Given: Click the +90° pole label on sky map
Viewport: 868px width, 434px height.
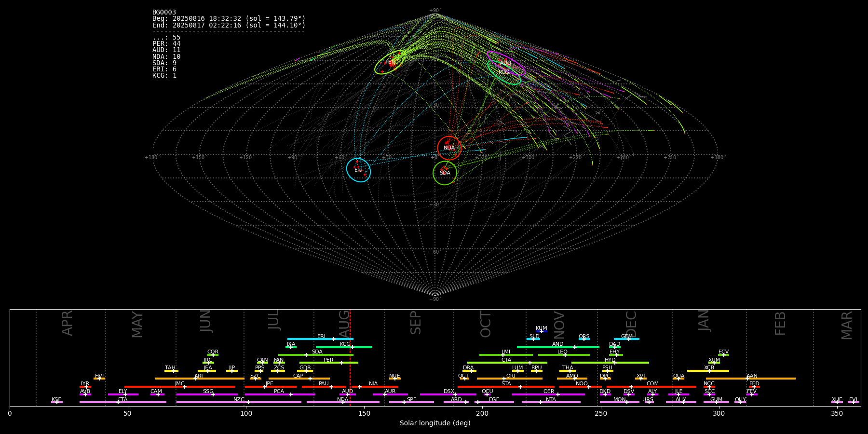Looking at the screenshot, I should [434, 11].
